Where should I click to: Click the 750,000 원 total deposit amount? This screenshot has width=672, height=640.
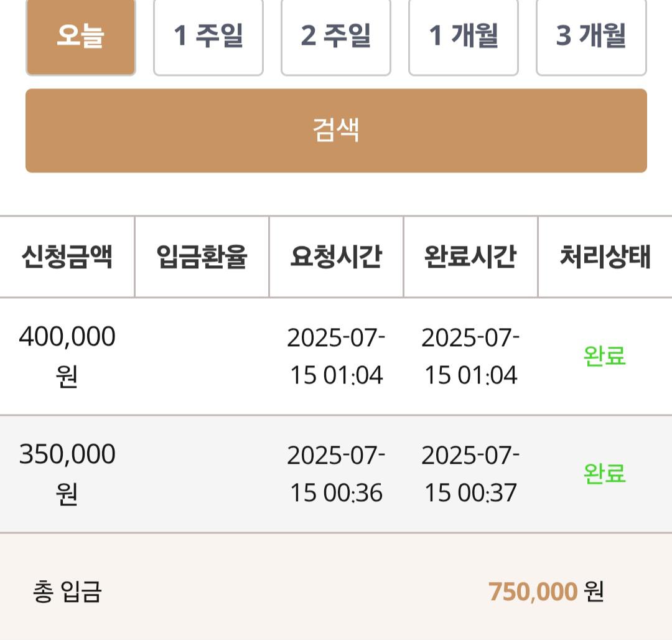click(x=546, y=591)
